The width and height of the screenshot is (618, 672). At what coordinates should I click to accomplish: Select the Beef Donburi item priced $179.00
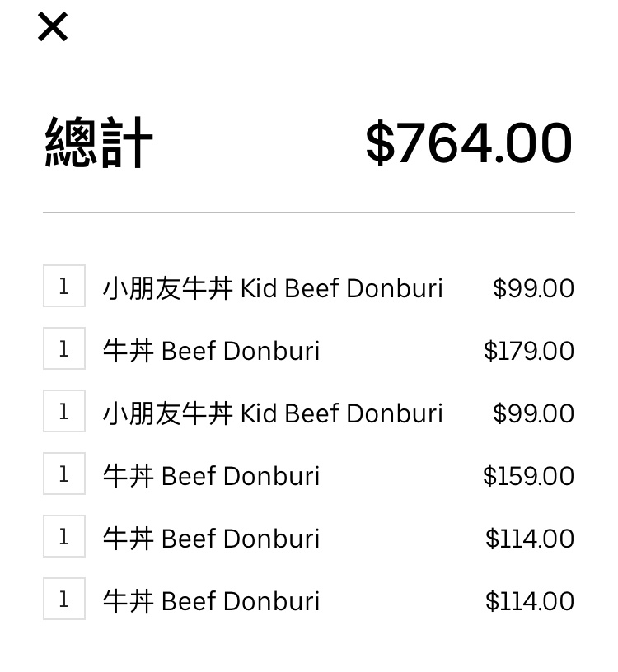211,351
